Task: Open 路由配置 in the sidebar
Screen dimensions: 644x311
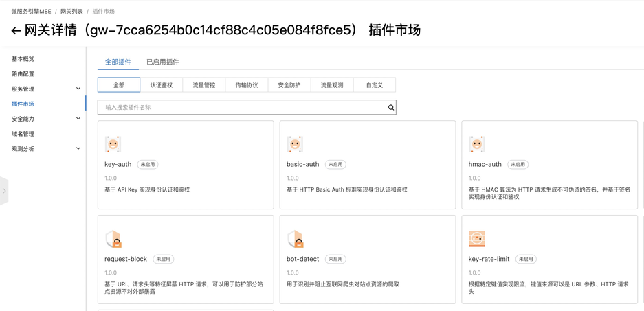Action: (23, 74)
